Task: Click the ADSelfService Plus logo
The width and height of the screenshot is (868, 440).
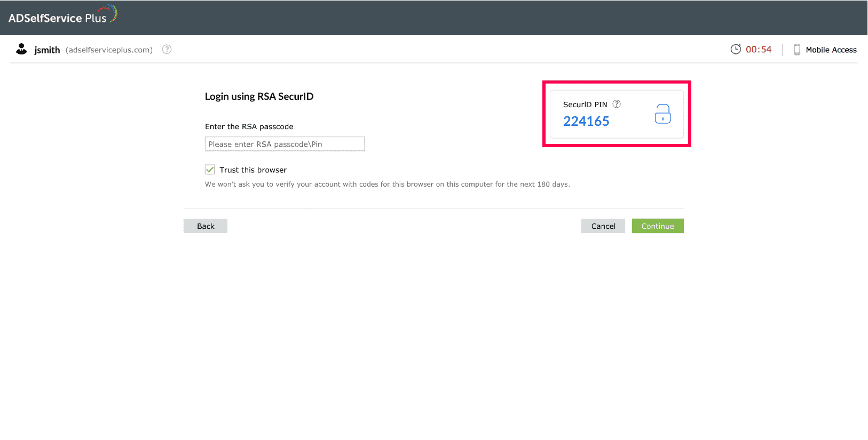Action: 62,16
